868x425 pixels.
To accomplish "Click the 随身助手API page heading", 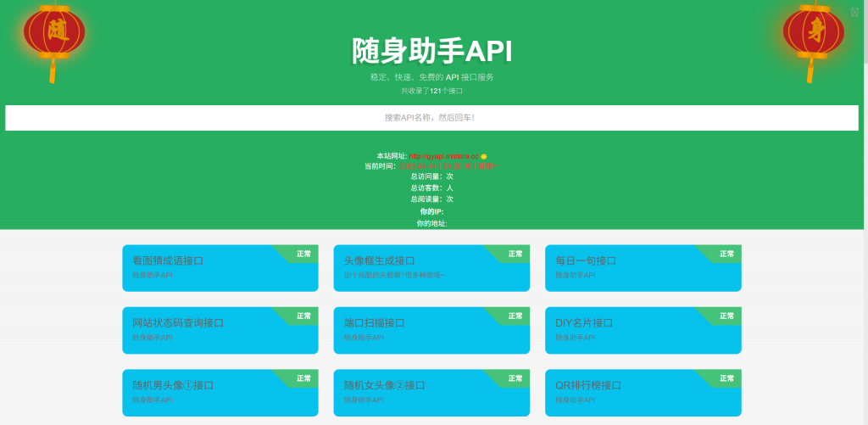I will [x=431, y=52].
